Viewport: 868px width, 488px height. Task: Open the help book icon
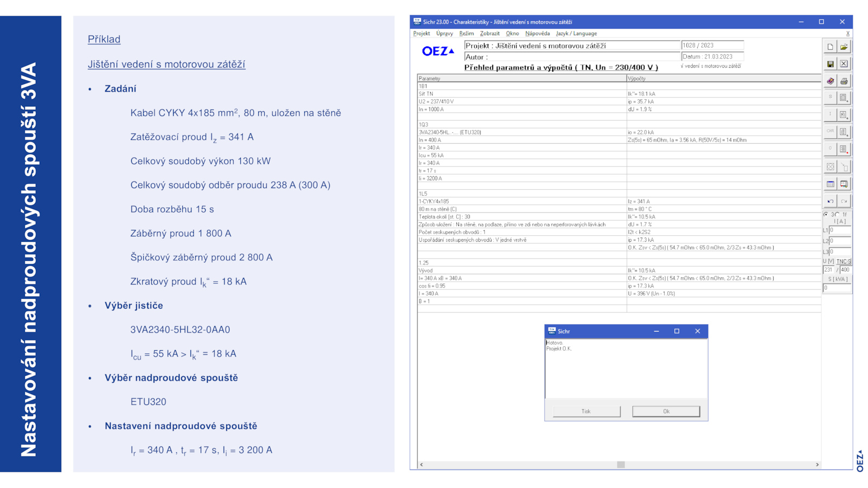click(830, 81)
